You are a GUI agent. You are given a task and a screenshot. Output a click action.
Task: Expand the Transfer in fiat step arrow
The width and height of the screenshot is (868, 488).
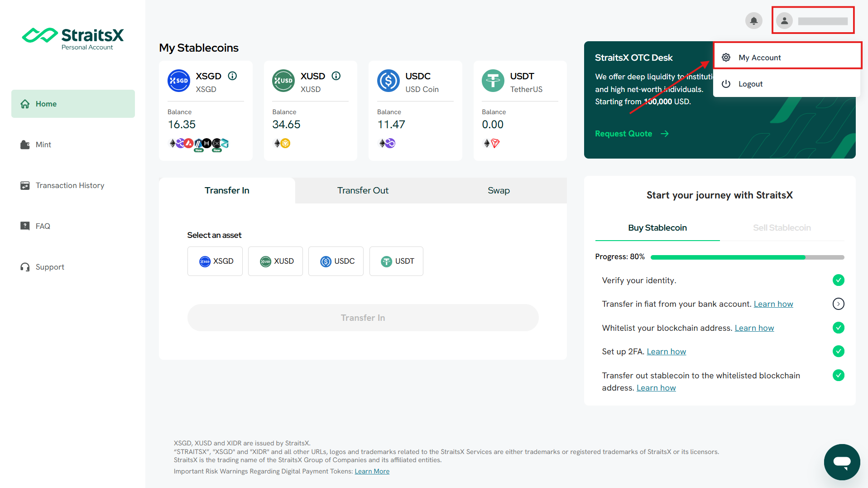[x=838, y=304]
